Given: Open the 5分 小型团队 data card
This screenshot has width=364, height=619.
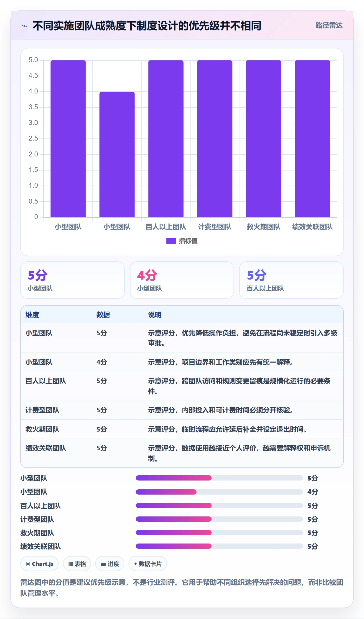Looking at the screenshot, I should 73,280.
